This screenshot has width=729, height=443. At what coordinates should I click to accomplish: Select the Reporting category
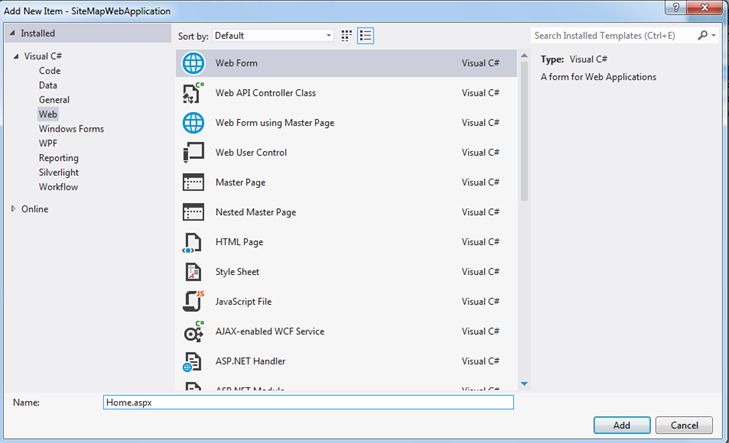tap(59, 158)
